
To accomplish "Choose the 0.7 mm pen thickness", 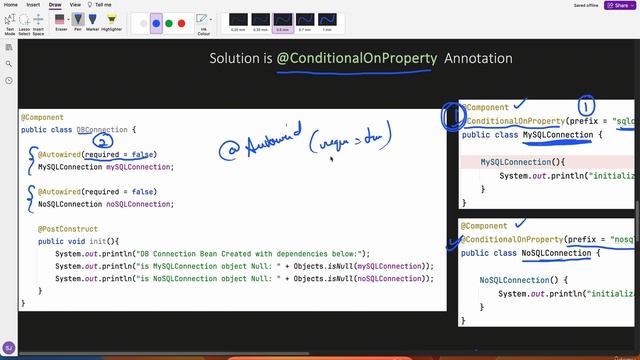I will [x=305, y=22].
